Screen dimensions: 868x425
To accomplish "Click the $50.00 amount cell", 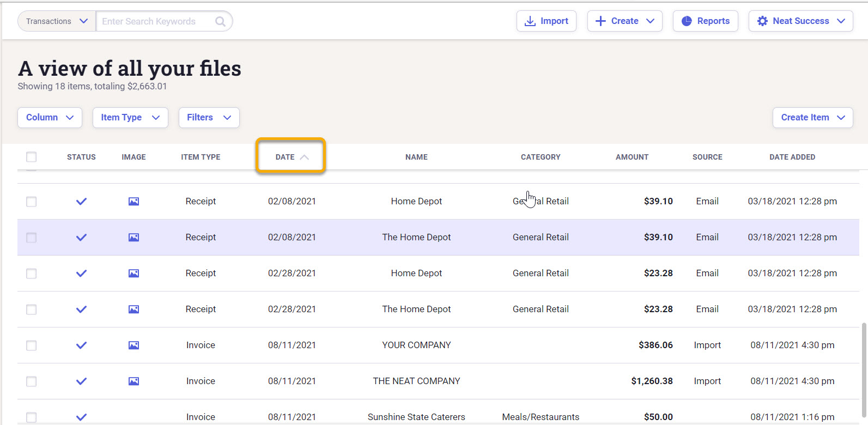I will pos(658,417).
